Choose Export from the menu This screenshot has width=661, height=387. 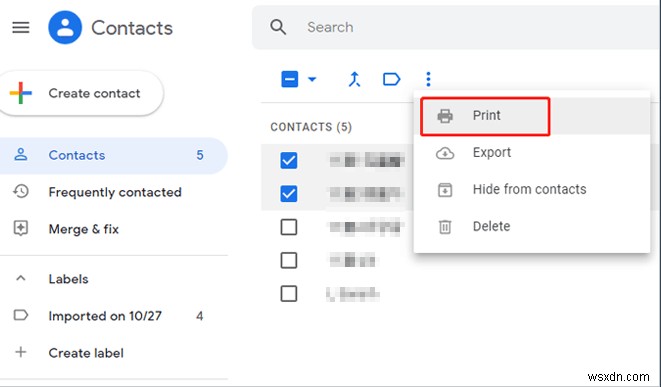pos(532,153)
